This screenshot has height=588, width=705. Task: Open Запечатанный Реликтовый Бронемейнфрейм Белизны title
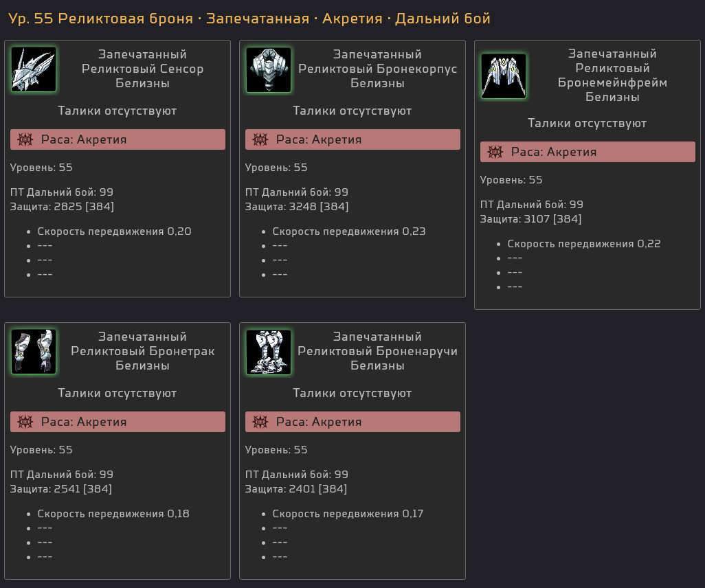tap(612, 75)
